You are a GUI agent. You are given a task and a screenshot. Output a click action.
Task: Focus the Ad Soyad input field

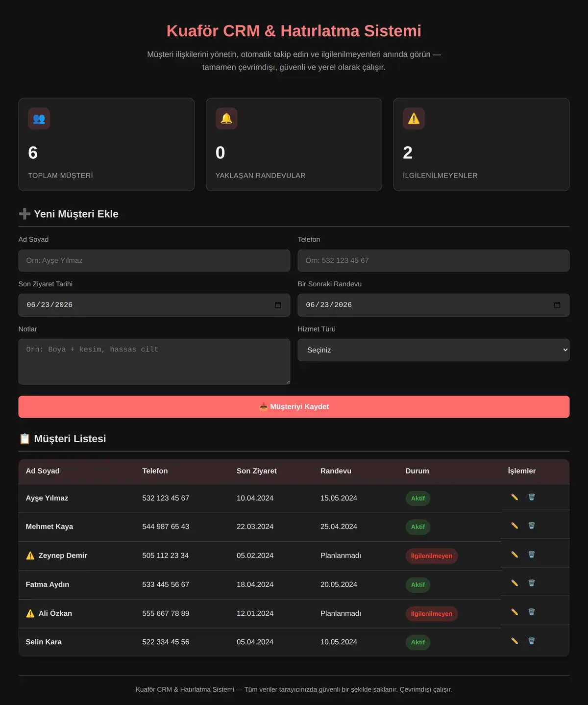click(x=154, y=260)
